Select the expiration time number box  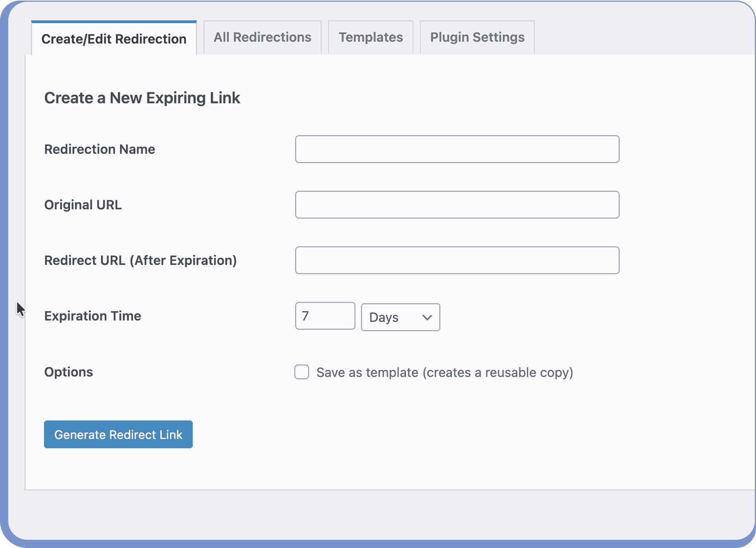(x=325, y=316)
